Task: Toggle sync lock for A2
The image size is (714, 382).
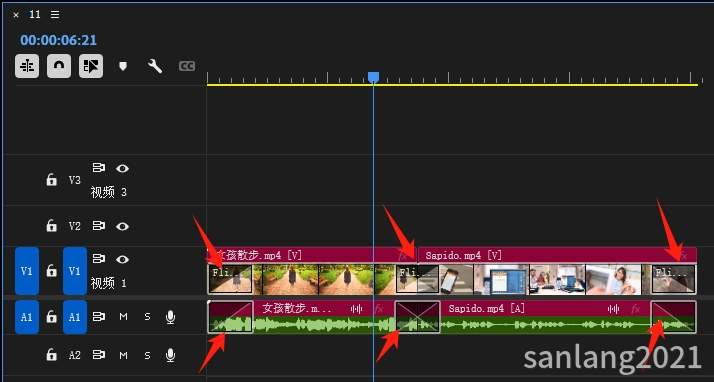Action: coord(99,355)
